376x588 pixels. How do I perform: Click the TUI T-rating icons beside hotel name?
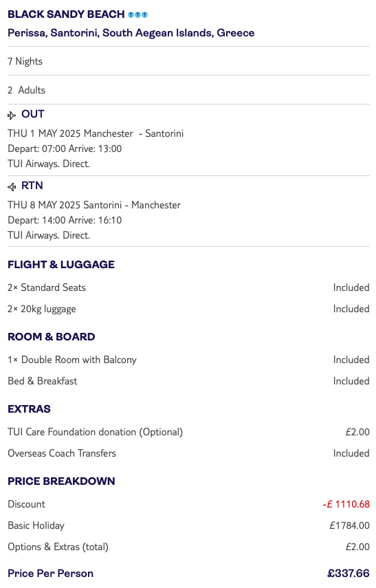[x=138, y=15]
